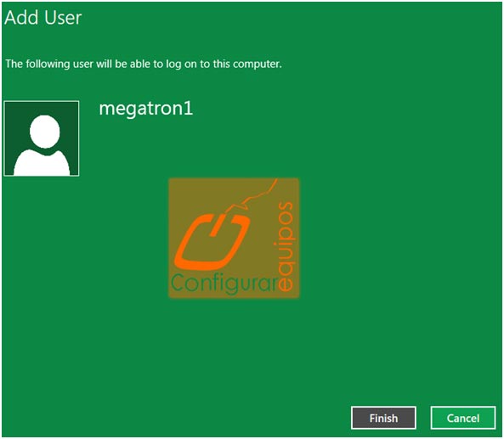Screen dimensions: 504x439
Task: Select the default user avatar picture
Action: [x=42, y=138]
